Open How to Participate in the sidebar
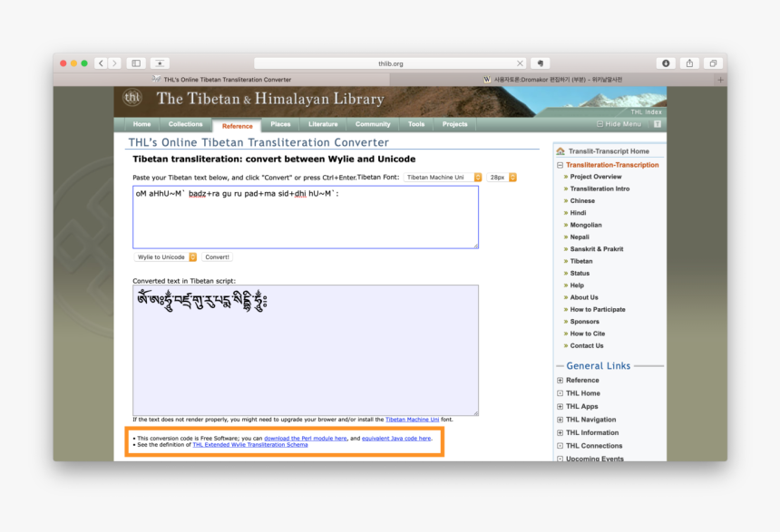The image size is (780, 532). point(598,310)
